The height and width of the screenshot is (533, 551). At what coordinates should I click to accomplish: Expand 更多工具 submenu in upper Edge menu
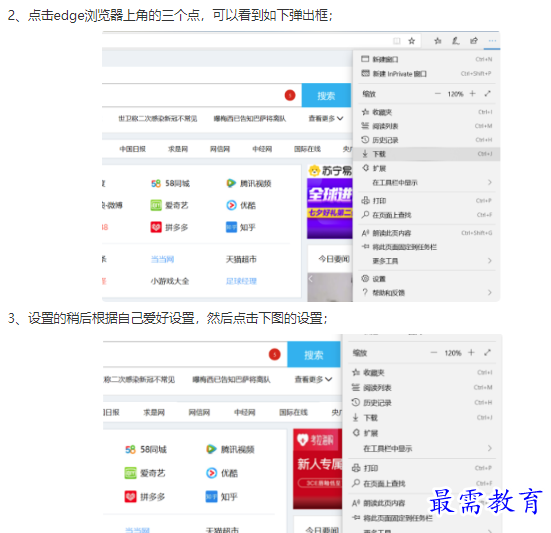click(427, 261)
